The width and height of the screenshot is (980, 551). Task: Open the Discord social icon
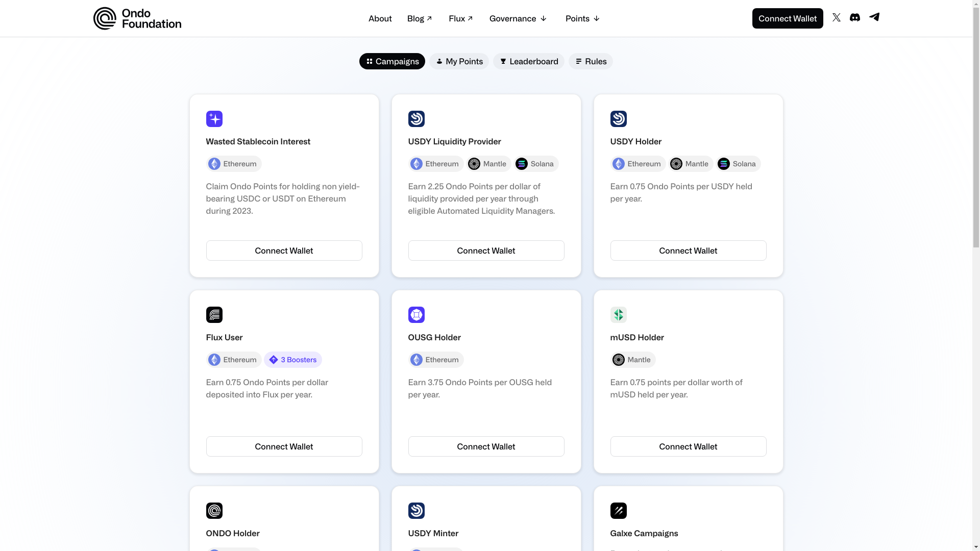(x=855, y=17)
